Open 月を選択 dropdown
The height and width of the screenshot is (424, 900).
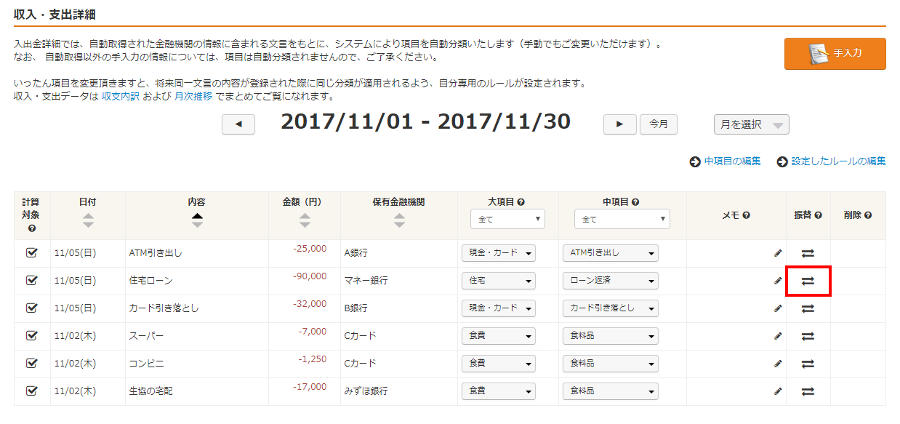click(751, 124)
